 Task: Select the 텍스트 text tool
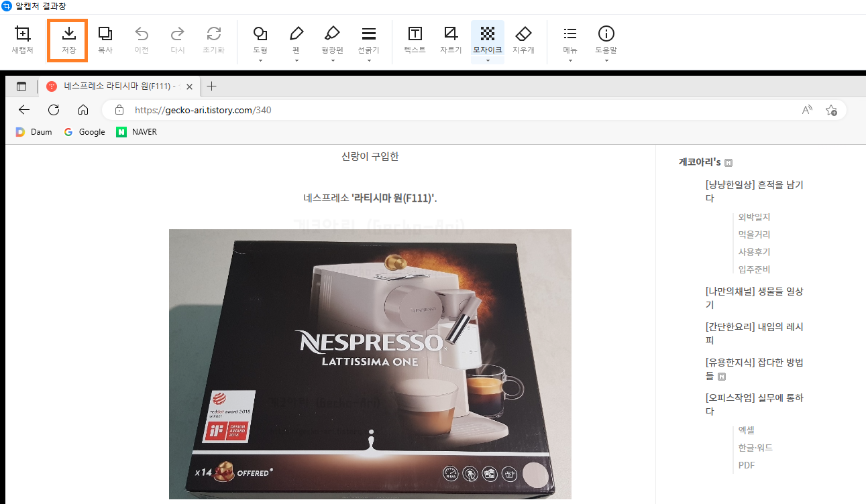coord(415,40)
